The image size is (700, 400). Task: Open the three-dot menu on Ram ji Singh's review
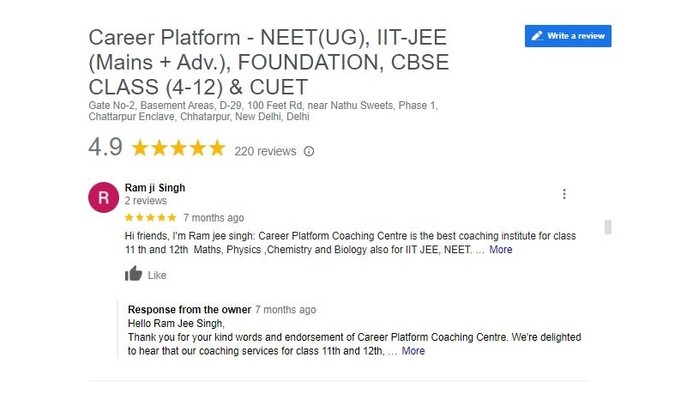(564, 194)
